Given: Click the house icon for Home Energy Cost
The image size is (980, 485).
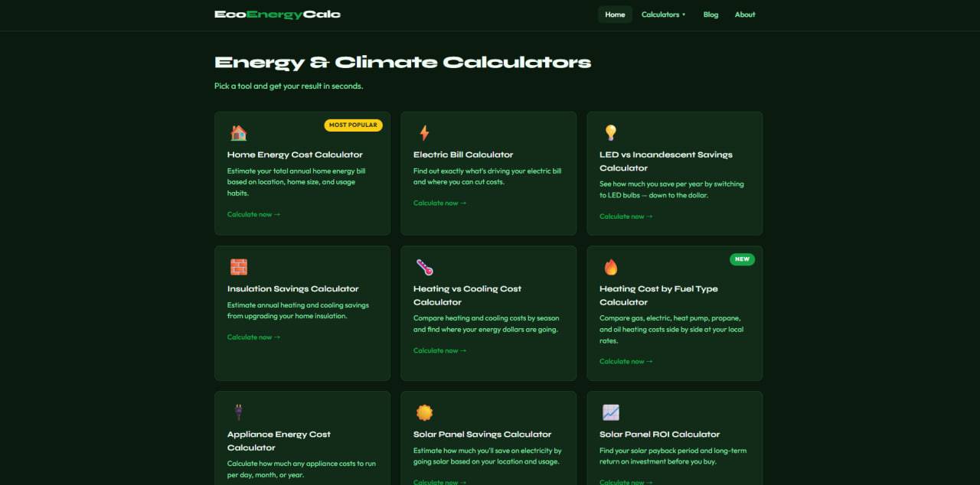Looking at the screenshot, I should click(239, 133).
